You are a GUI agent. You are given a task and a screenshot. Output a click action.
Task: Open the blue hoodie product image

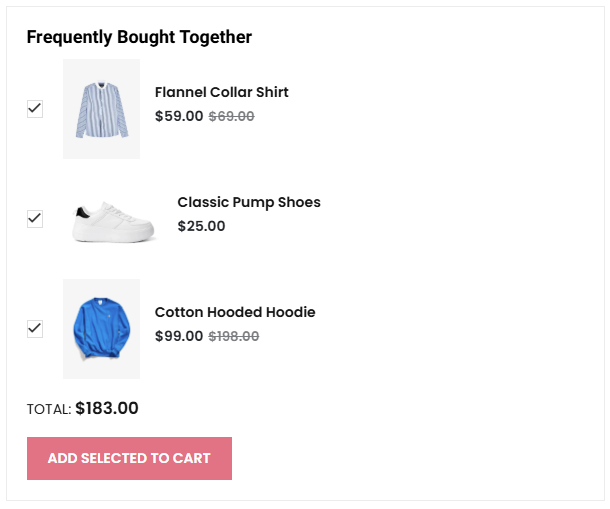coord(101,329)
